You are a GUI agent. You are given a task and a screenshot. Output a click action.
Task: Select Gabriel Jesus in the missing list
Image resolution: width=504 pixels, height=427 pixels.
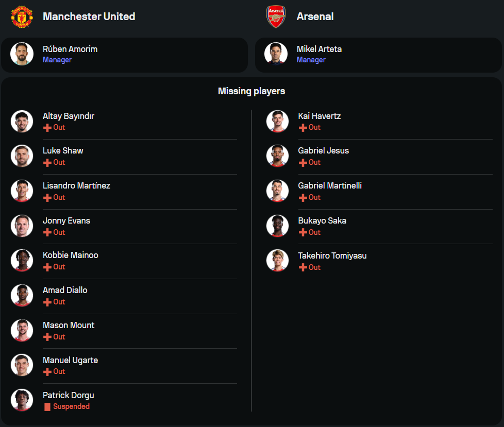click(323, 151)
